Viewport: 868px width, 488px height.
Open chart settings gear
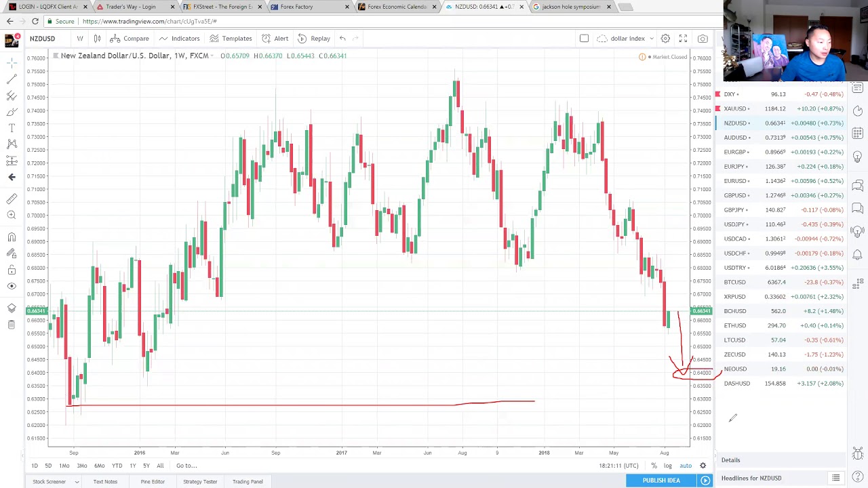665,39
